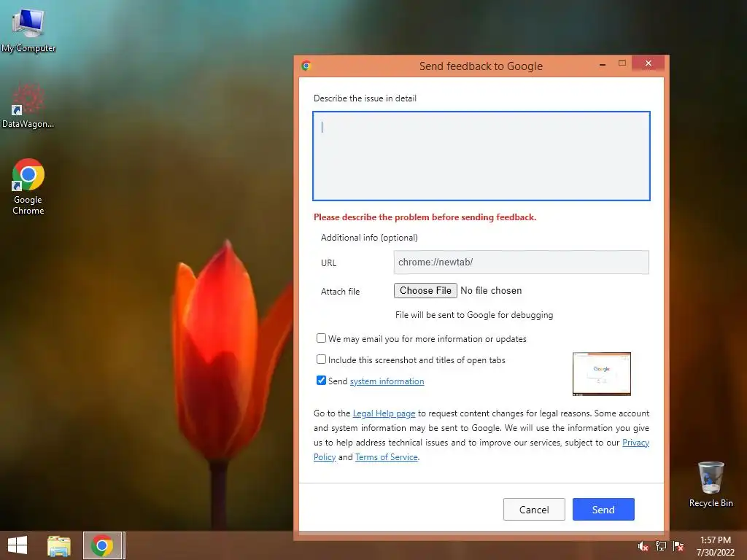Open the My Computer desktop icon
Screen dimensions: 747x560
tap(28, 29)
